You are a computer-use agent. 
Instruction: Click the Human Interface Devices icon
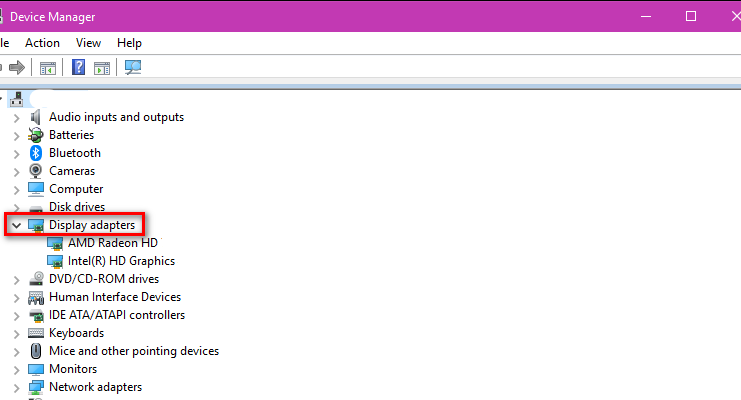(x=36, y=297)
